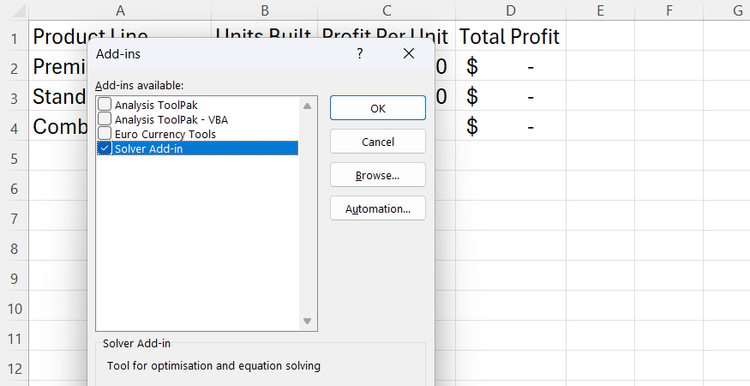Select row 11 header
Image resolution: width=750 pixels, height=386 pixels.
point(14,339)
